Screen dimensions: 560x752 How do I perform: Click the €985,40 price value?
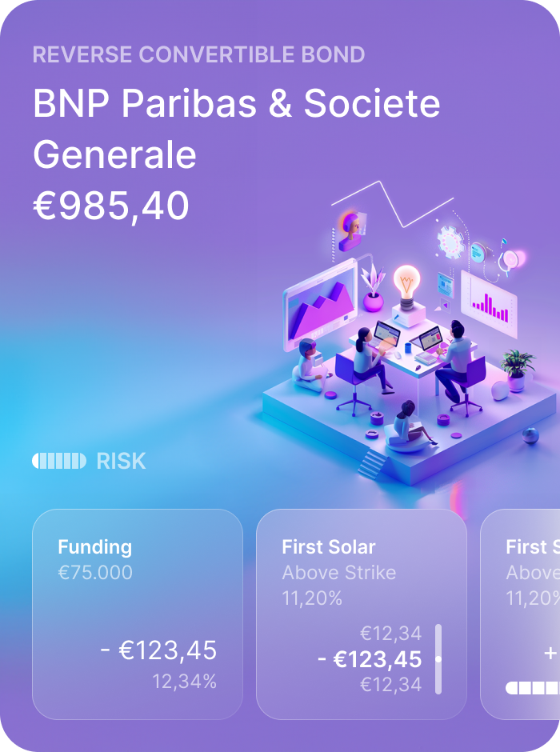point(110,206)
